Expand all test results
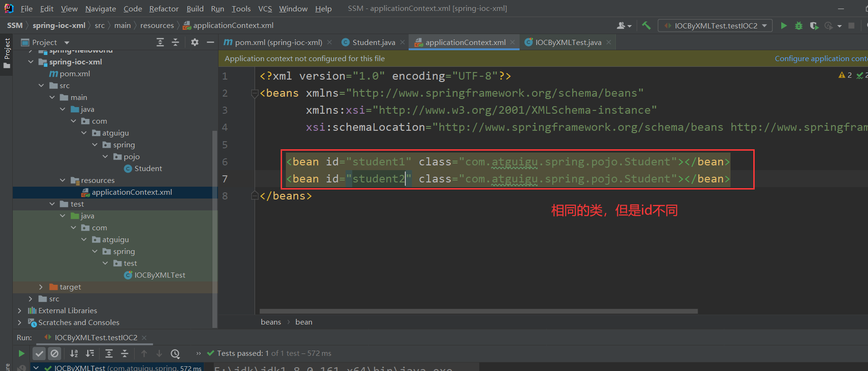Image resolution: width=868 pixels, height=371 pixels. pyautogui.click(x=109, y=353)
